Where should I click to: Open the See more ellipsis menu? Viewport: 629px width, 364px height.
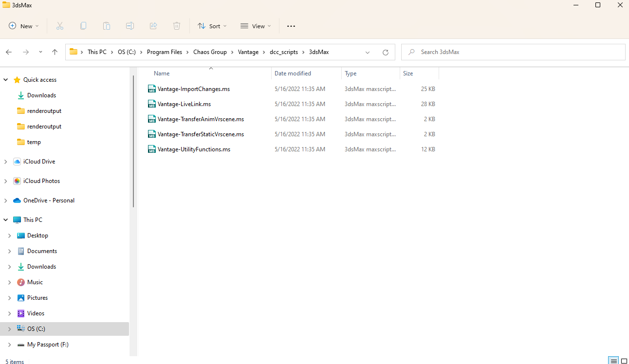click(291, 26)
